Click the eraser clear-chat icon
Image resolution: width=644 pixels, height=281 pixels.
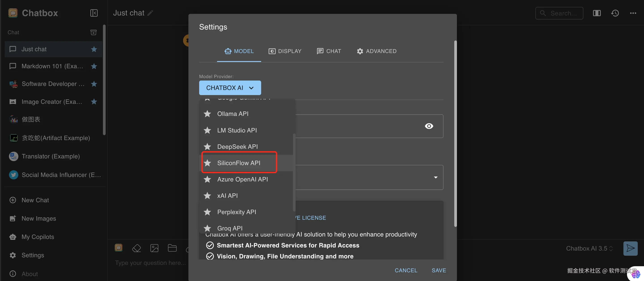point(136,248)
